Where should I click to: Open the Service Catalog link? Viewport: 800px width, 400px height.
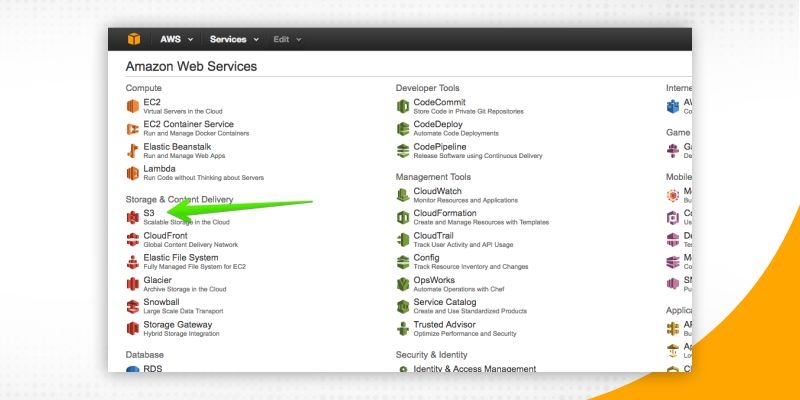[444, 302]
